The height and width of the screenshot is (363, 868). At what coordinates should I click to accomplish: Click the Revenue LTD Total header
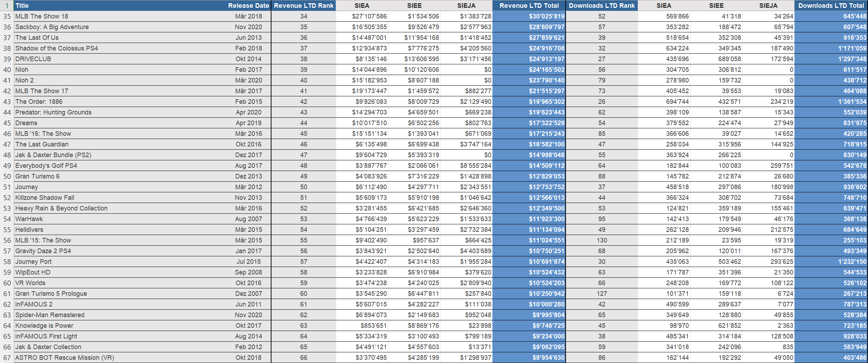coord(529,5)
